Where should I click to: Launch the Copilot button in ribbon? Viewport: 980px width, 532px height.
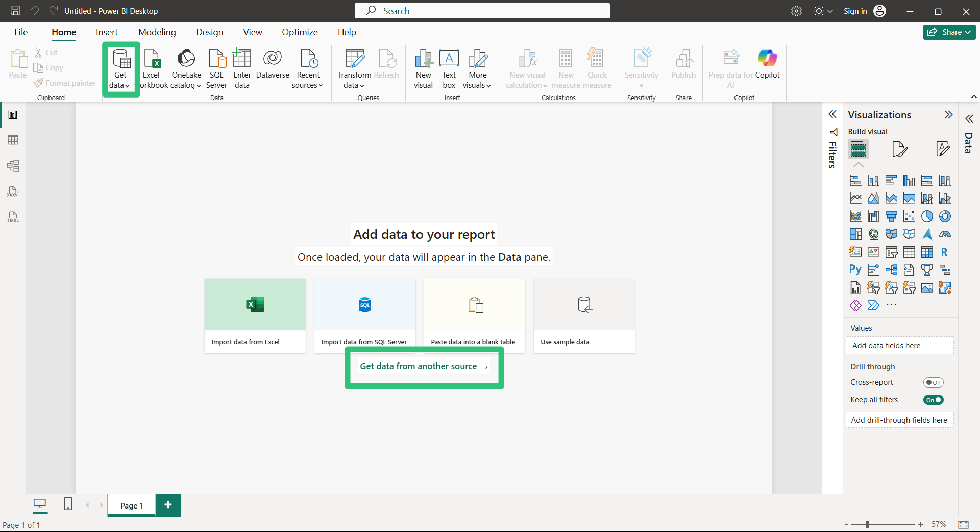pyautogui.click(x=767, y=64)
